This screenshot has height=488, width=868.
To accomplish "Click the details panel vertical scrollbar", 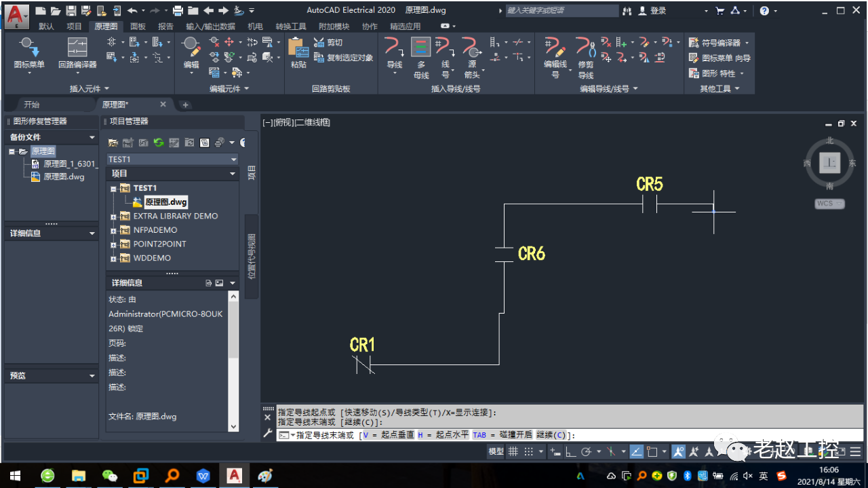I will (234, 361).
